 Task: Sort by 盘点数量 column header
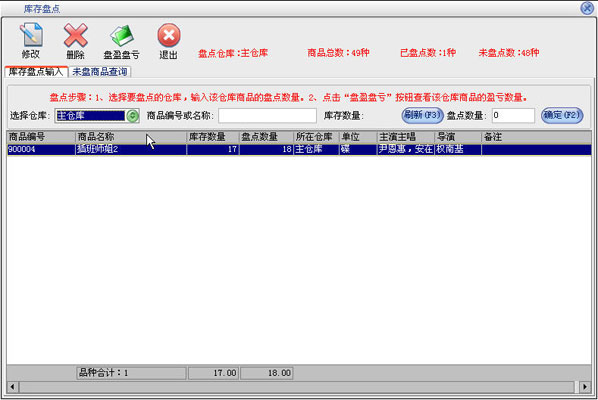coord(266,137)
